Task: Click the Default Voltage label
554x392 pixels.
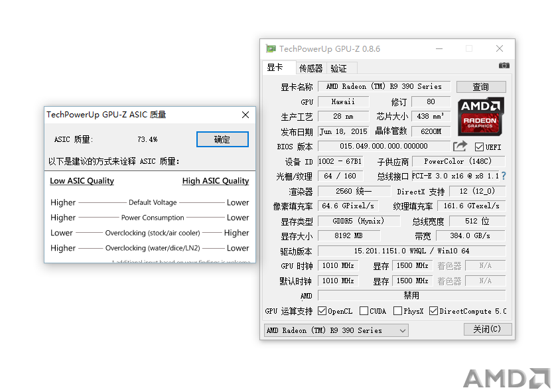Action: [x=153, y=202]
